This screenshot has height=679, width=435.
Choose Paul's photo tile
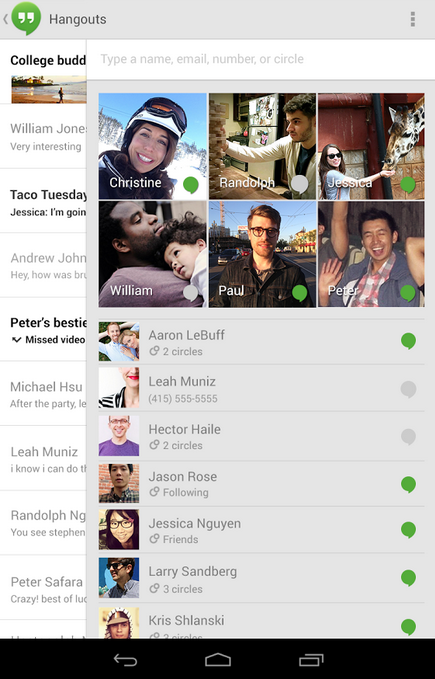262,254
